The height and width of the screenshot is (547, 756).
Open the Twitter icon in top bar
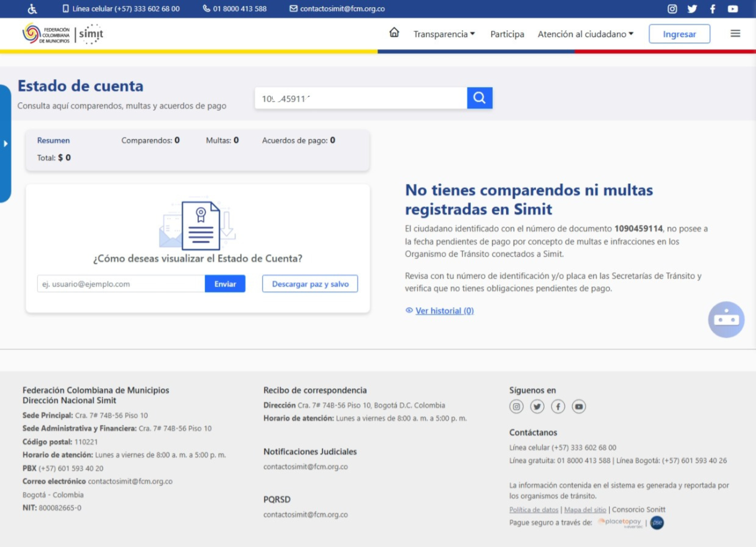(x=692, y=9)
